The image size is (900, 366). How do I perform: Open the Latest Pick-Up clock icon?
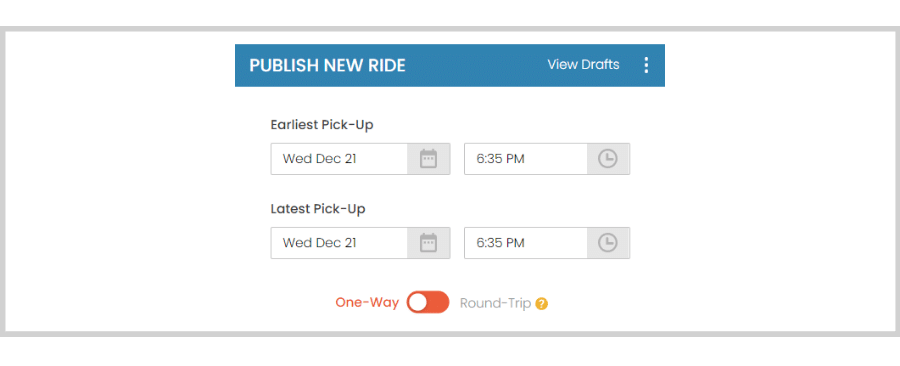pyautogui.click(x=608, y=243)
